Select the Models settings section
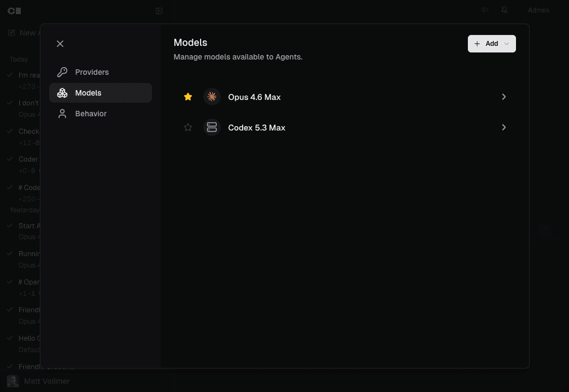The height and width of the screenshot is (392, 569). point(101,93)
